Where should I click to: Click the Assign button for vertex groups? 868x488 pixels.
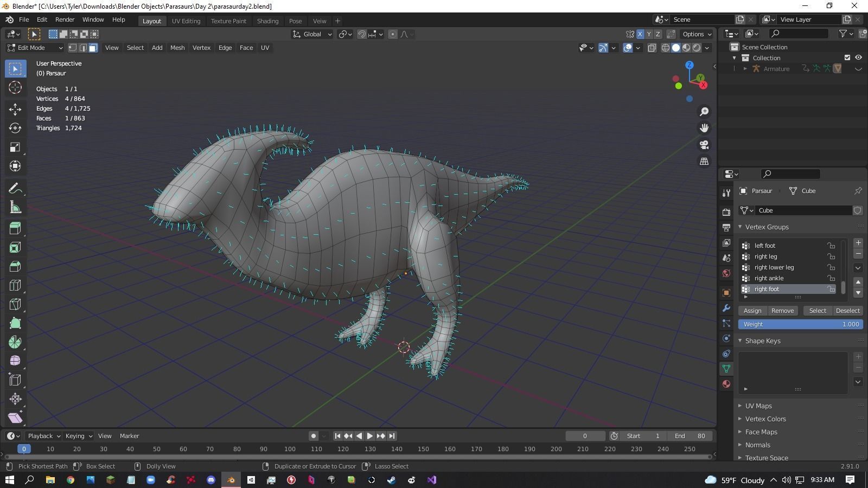coord(752,310)
